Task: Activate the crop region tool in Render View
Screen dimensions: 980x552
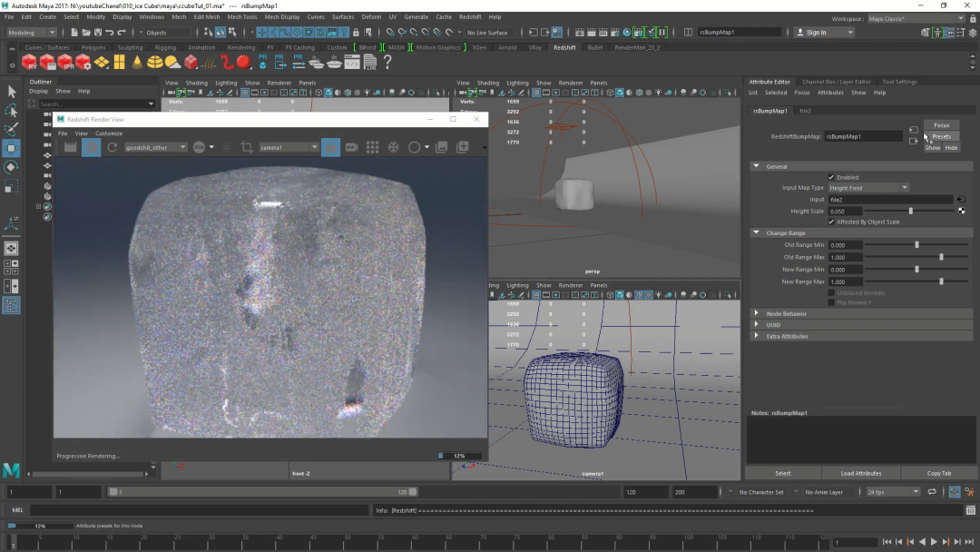Action: click(x=247, y=147)
